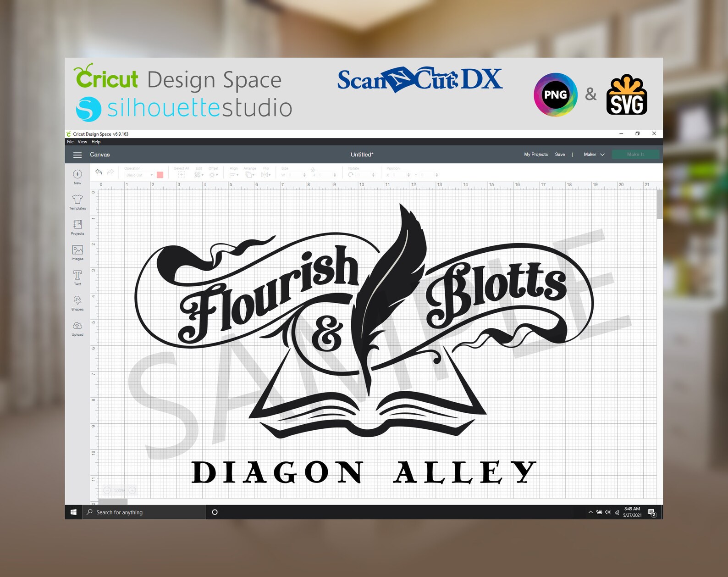
Task: Open the Upload panel
Action: pos(77,328)
